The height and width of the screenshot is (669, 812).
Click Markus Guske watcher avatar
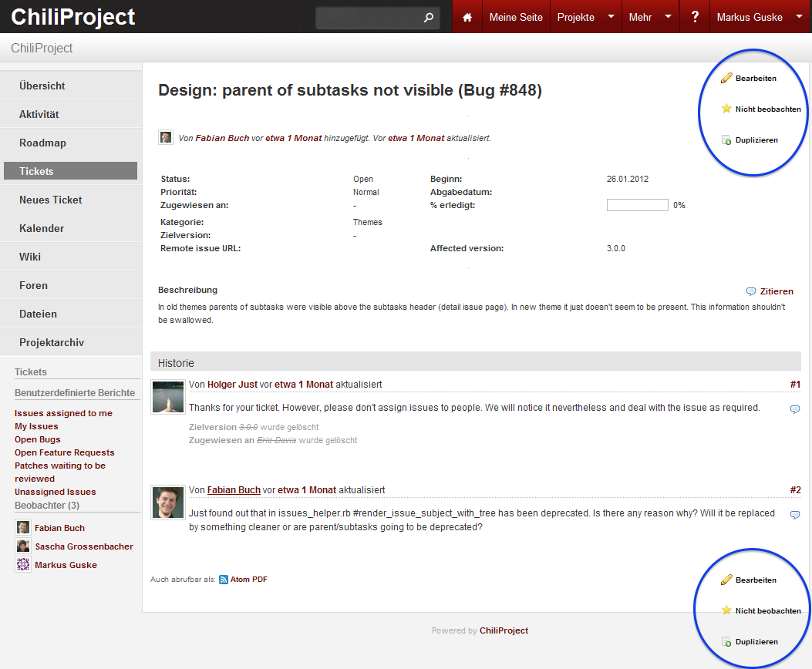[23, 564]
